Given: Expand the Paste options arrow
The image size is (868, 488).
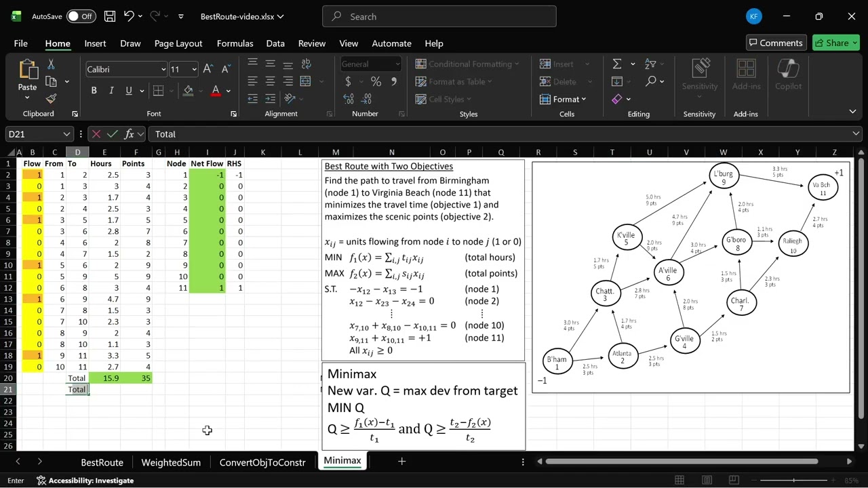Looking at the screenshot, I should 27,98.
